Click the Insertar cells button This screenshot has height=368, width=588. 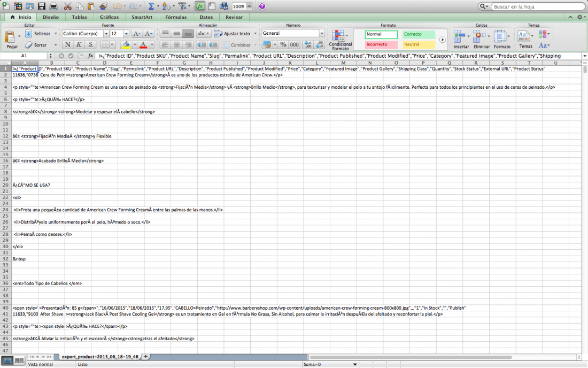point(461,40)
